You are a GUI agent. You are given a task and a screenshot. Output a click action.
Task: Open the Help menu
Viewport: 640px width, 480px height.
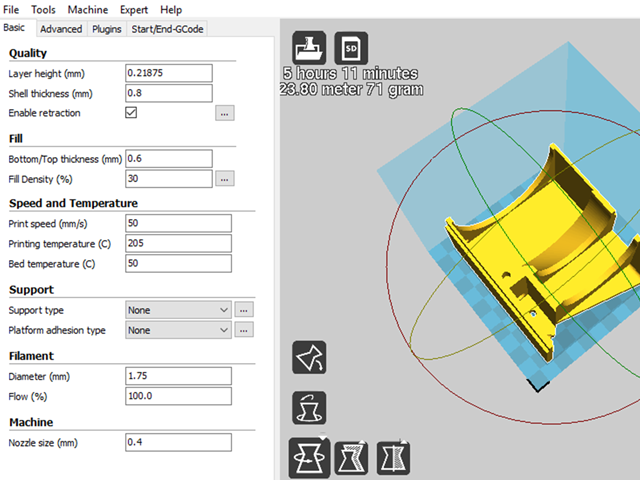(171, 9)
